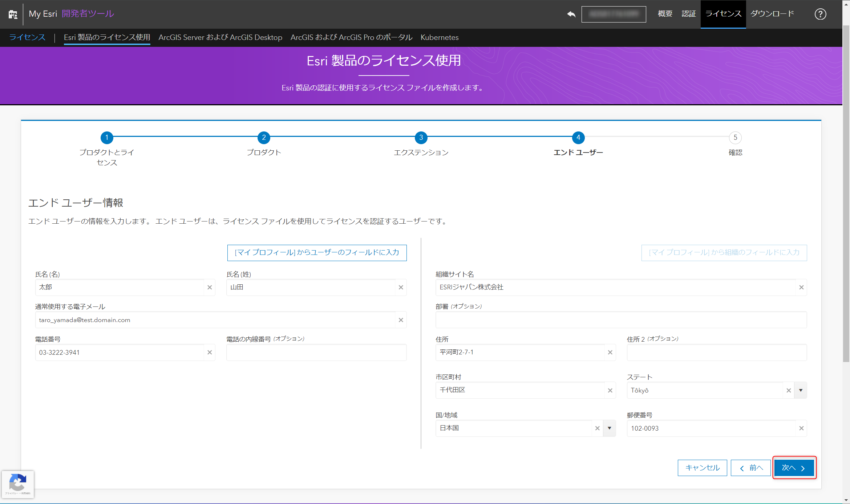The image size is (850, 504).
Task: Open the ステート dropdown arrow
Action: pyautogui.click(x=801, y=390)
